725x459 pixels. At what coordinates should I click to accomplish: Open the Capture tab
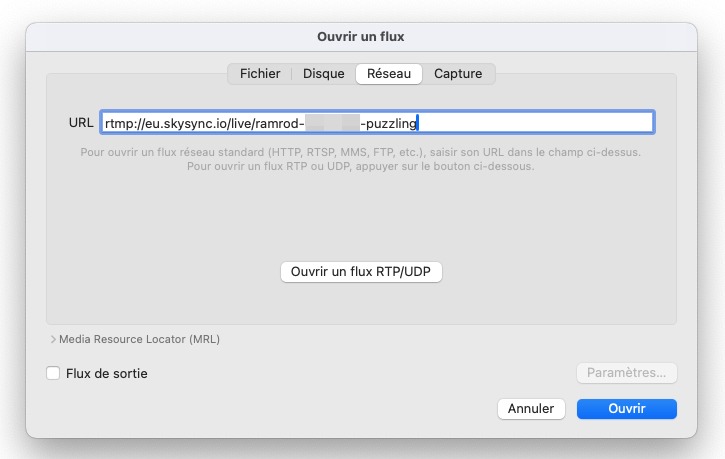coord(458,74)
